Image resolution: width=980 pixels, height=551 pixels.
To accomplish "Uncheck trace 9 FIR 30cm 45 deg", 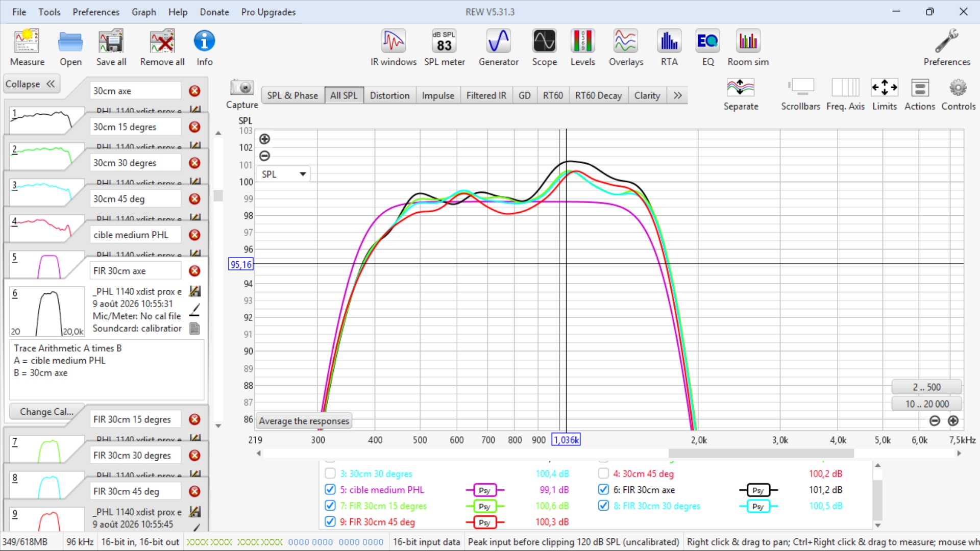I will click(x=330, y=521).
